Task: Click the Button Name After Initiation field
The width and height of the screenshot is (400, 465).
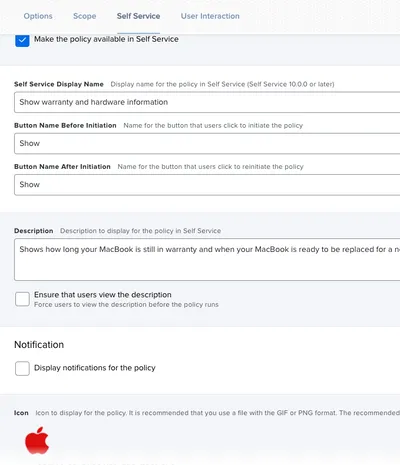Action: point(207,185)
